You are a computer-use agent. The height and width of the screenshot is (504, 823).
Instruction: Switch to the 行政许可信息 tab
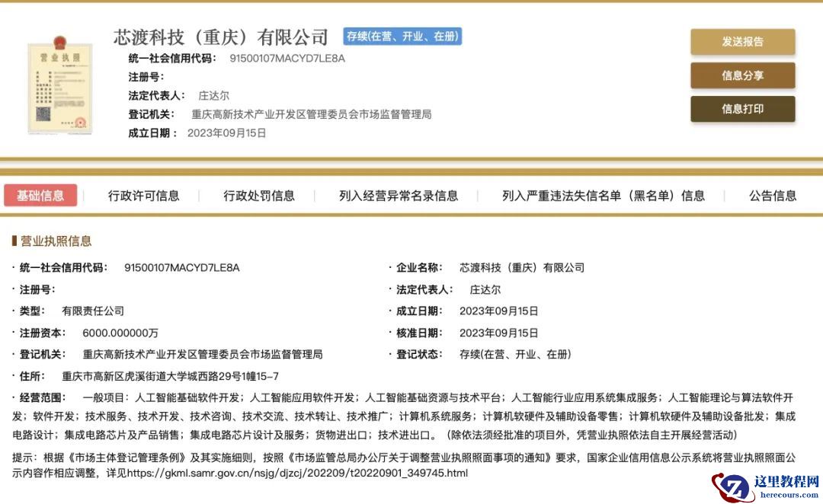pyautogui.click(x=144, y=196)
